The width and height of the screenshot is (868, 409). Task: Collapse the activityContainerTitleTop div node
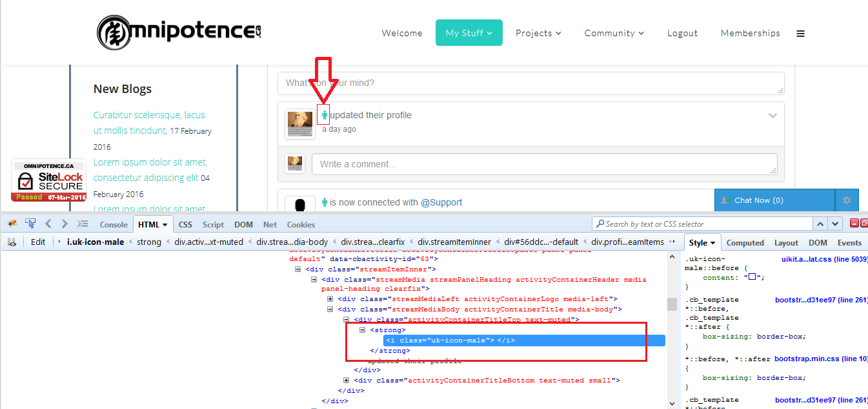pyautogui.click(x=346, y=320)
